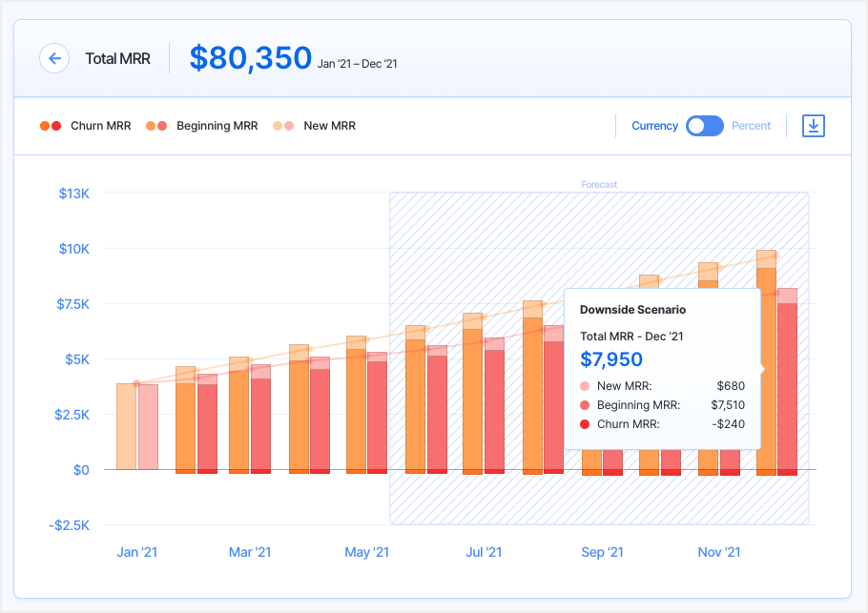868x613 pixels.
Task: Toggle Churn MRR legend series
Action: (x=100, y=126)
